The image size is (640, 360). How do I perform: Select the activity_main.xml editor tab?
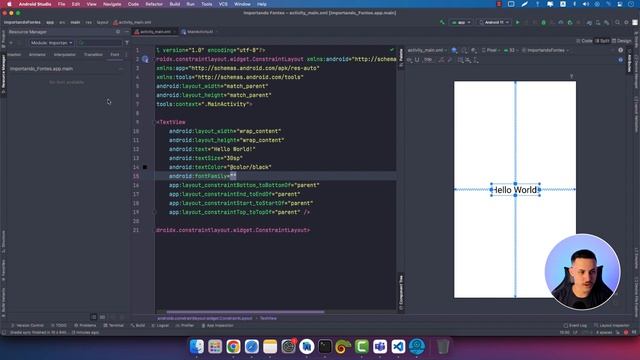[155, 32]
